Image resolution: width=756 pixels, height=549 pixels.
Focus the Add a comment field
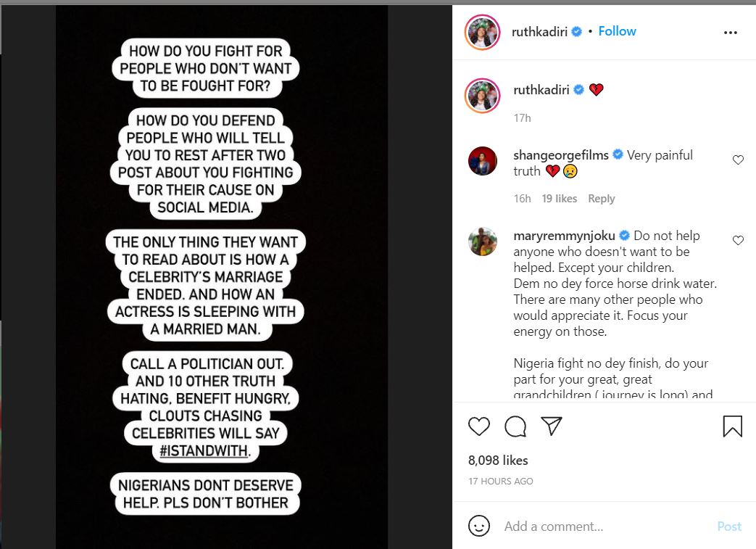click(602, 527)
